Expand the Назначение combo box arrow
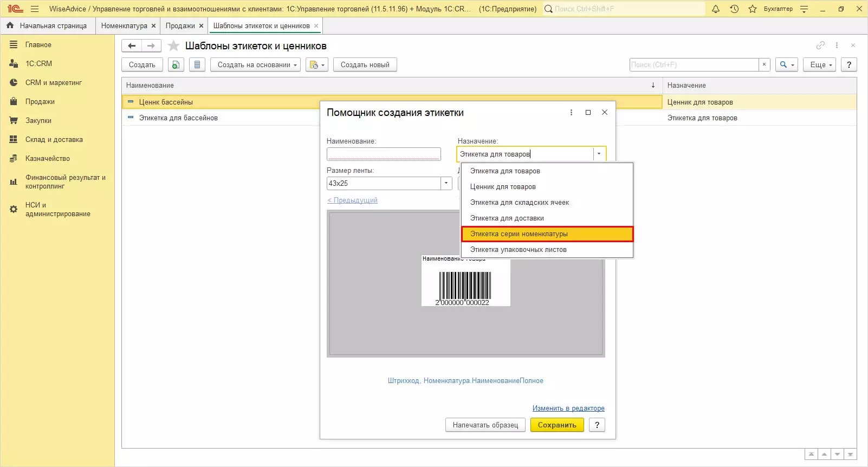Viewport: 868px width, 467px height. (x=599, y=154)
